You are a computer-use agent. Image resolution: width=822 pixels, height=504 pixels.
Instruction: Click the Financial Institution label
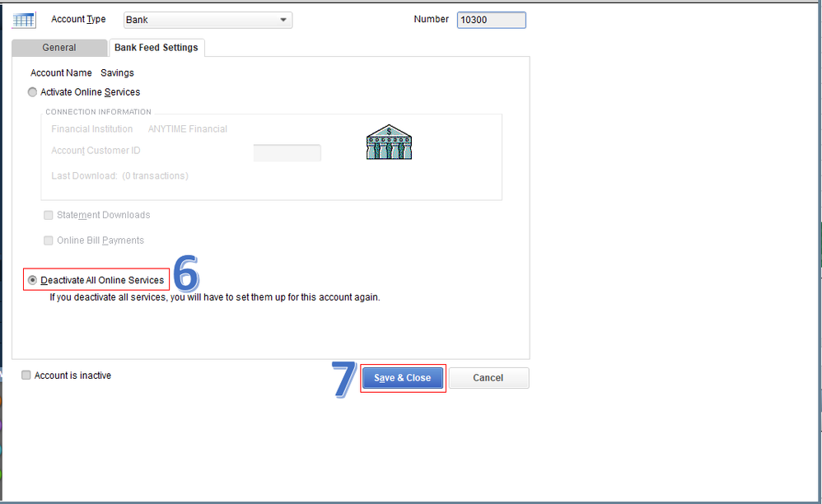[91, 128]
